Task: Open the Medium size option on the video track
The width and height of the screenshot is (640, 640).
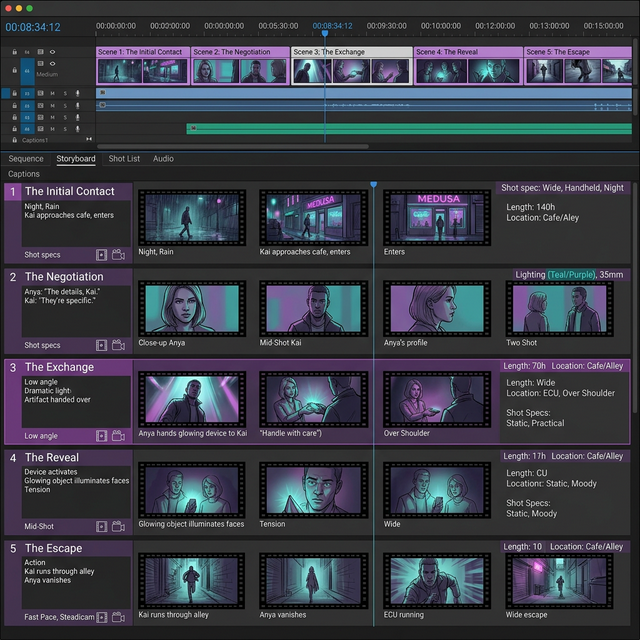Action: [x=47, y=75]
